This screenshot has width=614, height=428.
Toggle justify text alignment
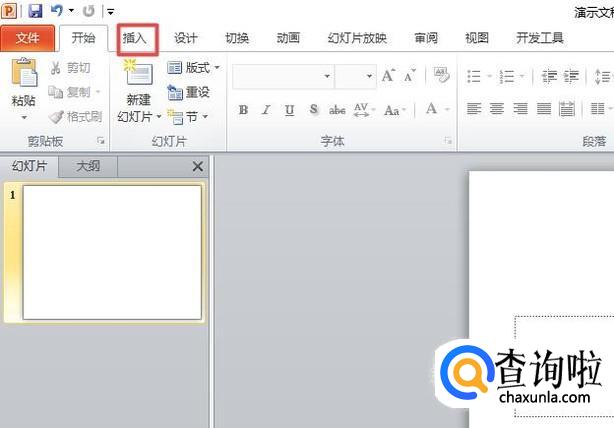coord(544,108)
